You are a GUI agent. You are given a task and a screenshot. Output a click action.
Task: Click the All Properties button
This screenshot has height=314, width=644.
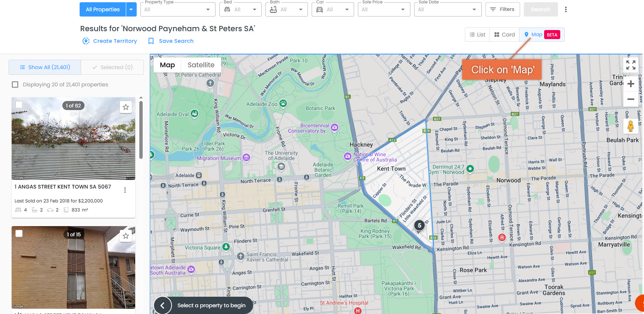click(x=103, y=9)
